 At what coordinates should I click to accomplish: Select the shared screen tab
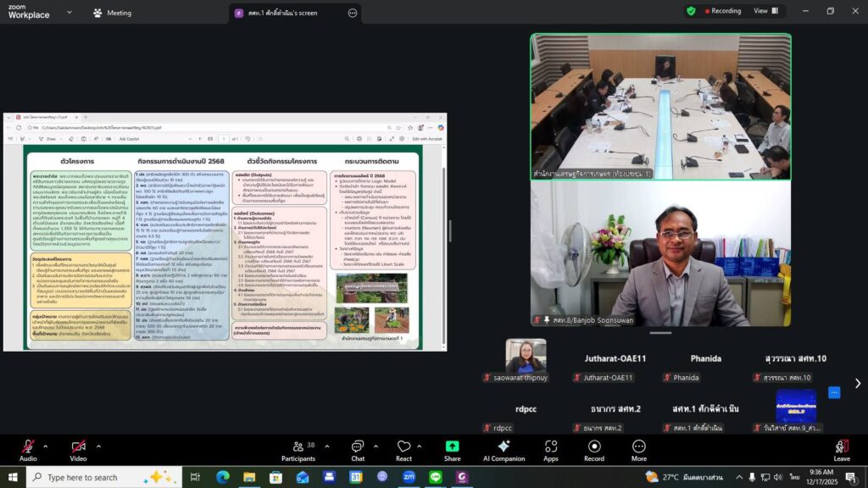tap(288, 13)
